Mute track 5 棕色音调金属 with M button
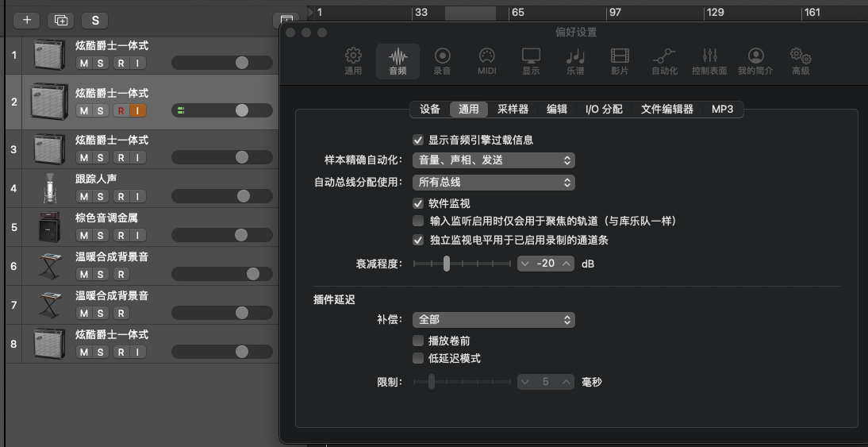The width and height of the screenshot is (868, 447). 83,235
